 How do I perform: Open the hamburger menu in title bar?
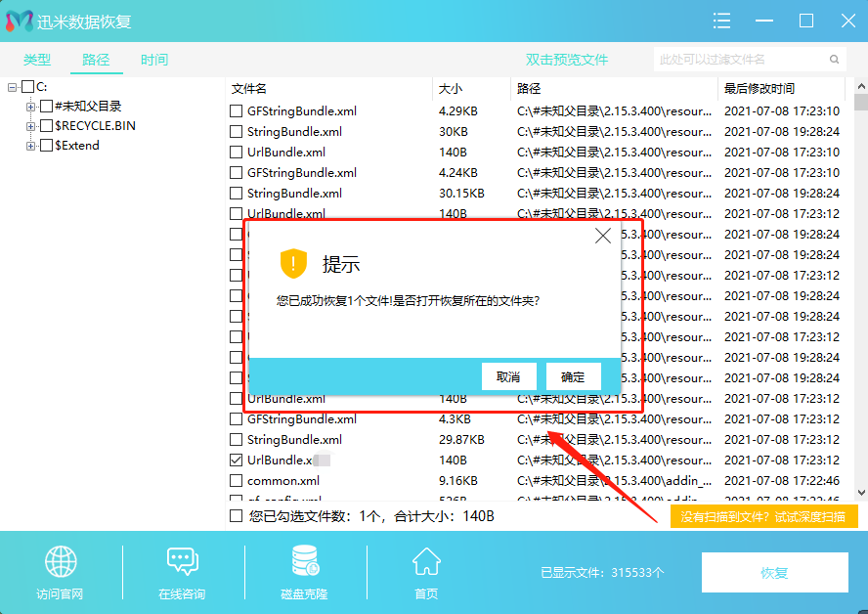click(x=721, y=21)
